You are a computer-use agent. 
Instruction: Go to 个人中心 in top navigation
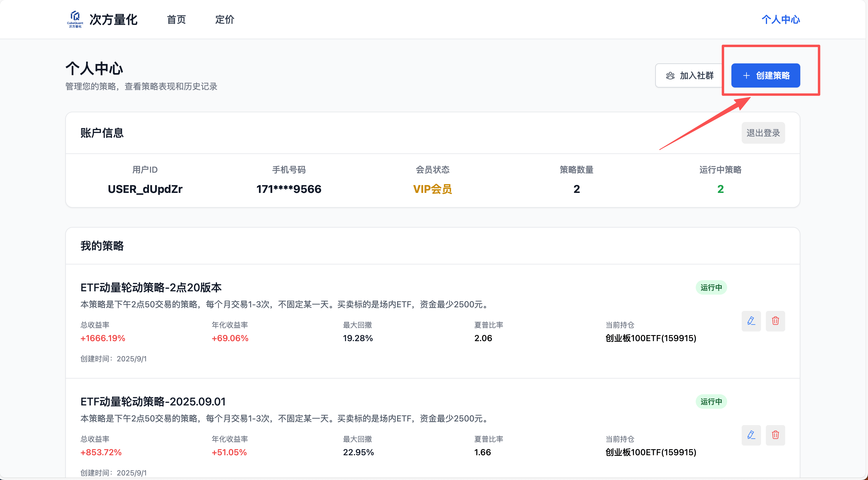click(x=780, y=20)
